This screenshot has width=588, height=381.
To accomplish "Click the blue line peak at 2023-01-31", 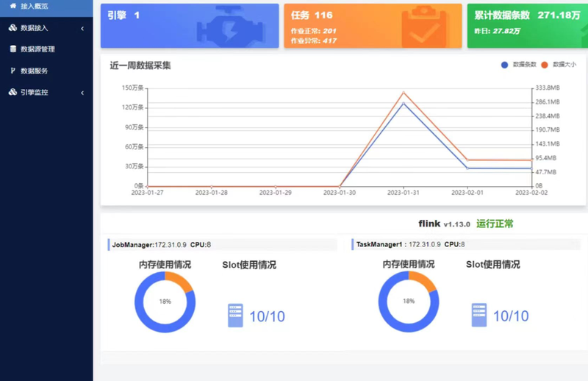I will pyautogui.click(x=404, y=103).
